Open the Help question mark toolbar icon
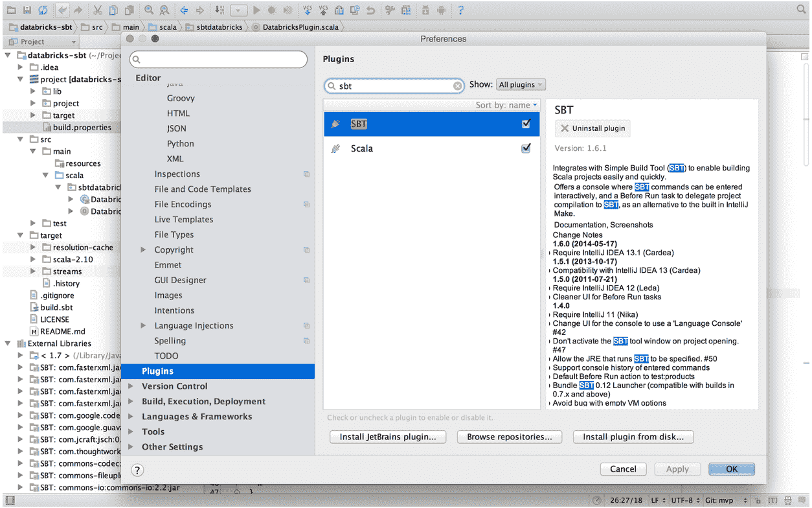 [x=460, y=10]
